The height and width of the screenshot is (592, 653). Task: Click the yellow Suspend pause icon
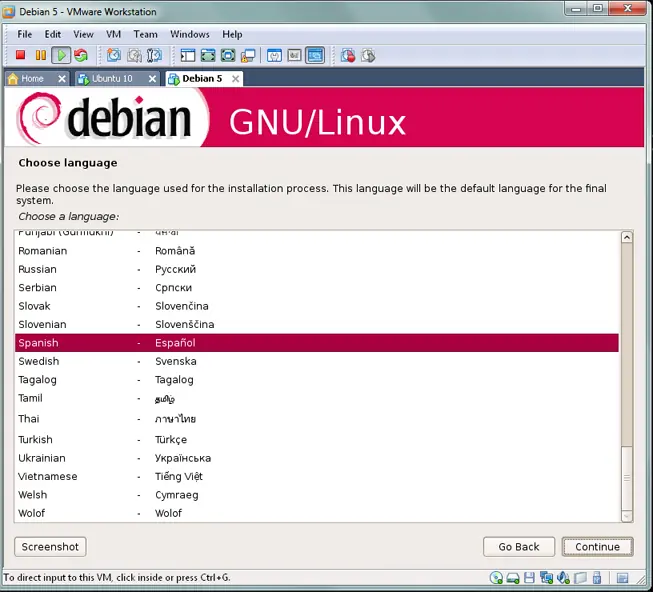click(41, 55)
